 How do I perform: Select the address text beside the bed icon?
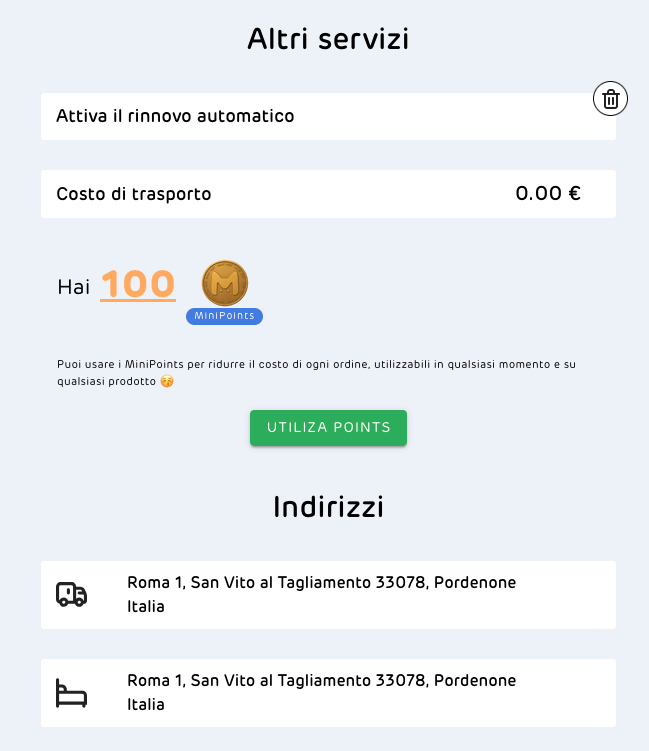click(321, 681)
